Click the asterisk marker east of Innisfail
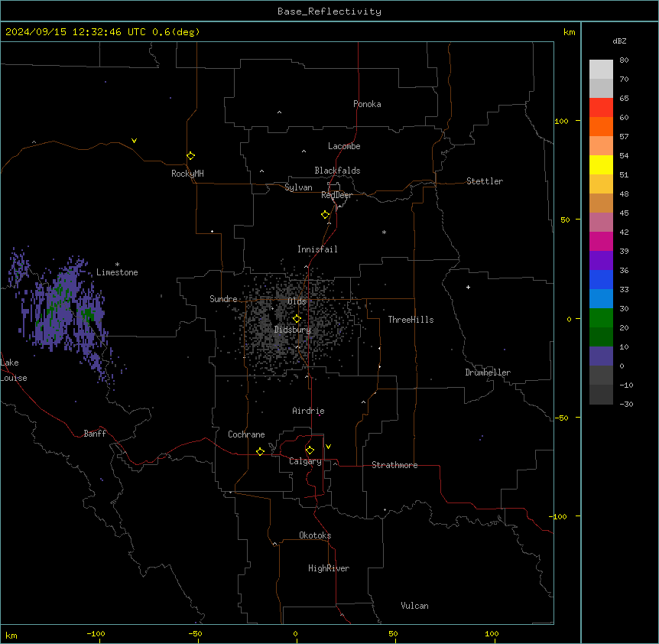 (384, 232)
